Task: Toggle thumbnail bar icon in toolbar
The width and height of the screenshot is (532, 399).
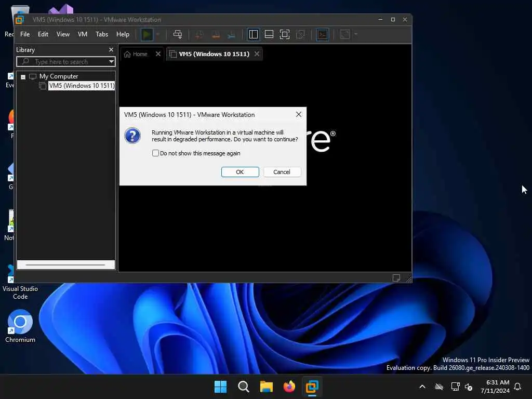Action: 269,34
